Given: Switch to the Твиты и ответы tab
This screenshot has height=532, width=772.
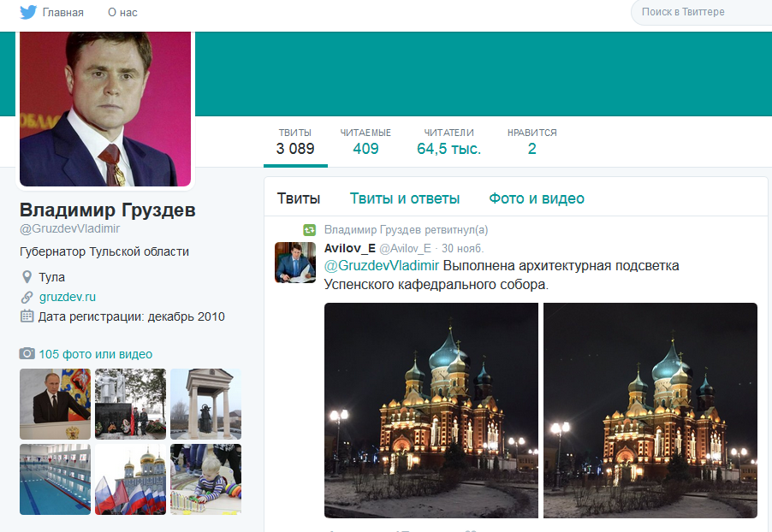Looking at the screenshot, I should pyautogui.click(x=404, y=198).
